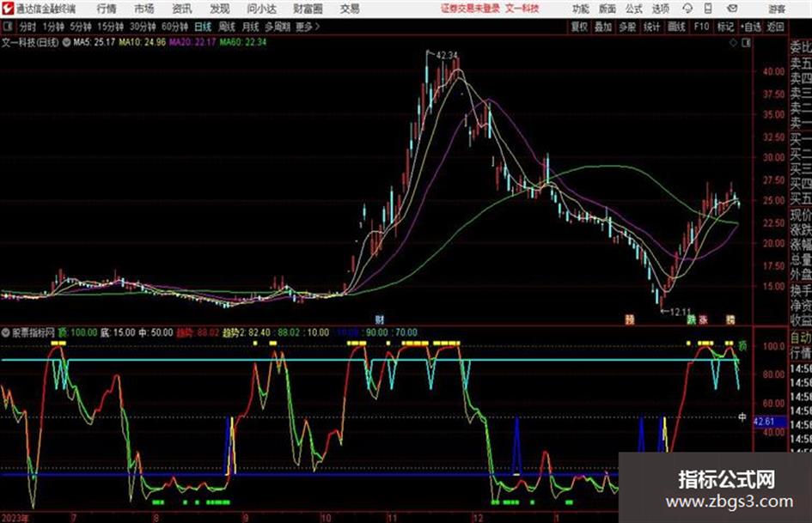Click the 12.11 low price label

click(x=680, y=312)
